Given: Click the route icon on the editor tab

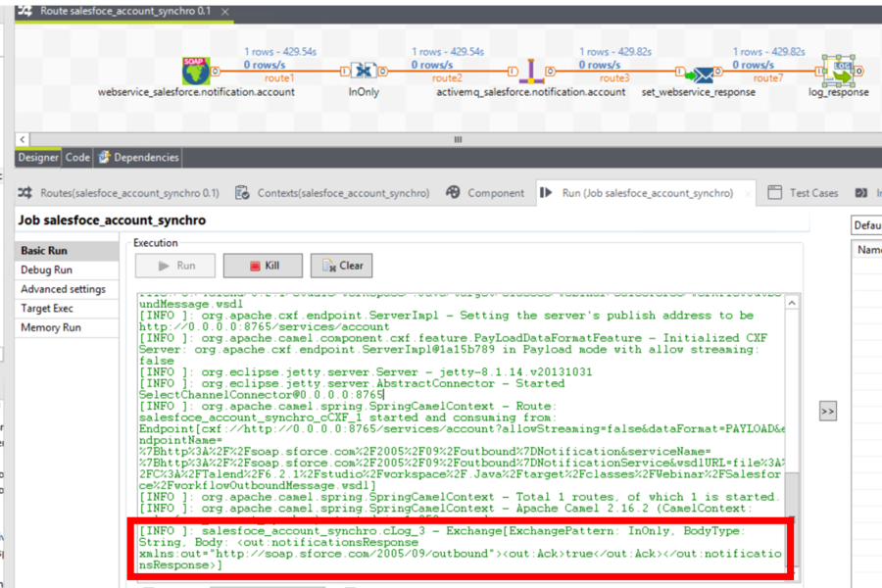Looking at the screenshot, I should (x=24, y=11).
